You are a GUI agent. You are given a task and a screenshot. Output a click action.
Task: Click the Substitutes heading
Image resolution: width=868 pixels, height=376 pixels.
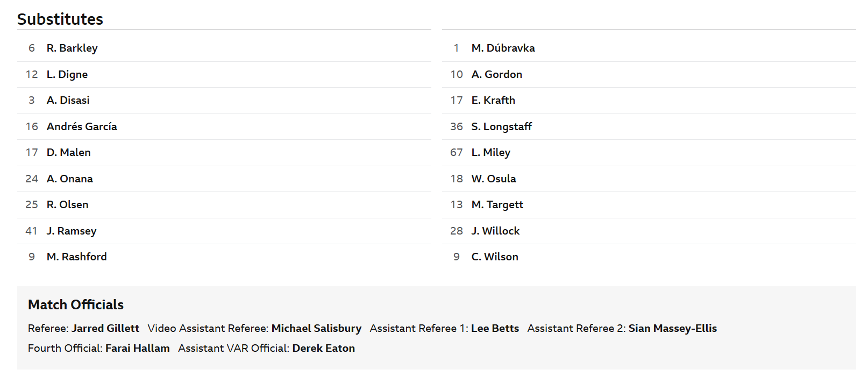tap(60, 19)
